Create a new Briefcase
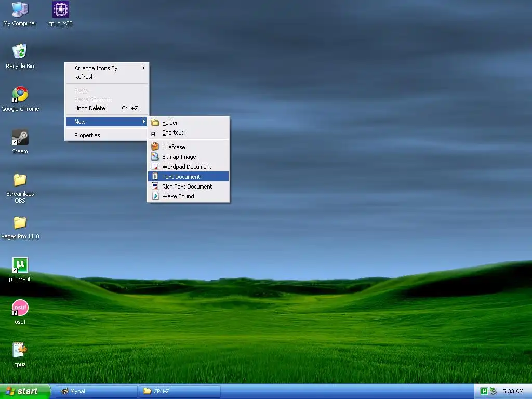The width and height of the screenshot is (532, 399). [x=188, y=147]
